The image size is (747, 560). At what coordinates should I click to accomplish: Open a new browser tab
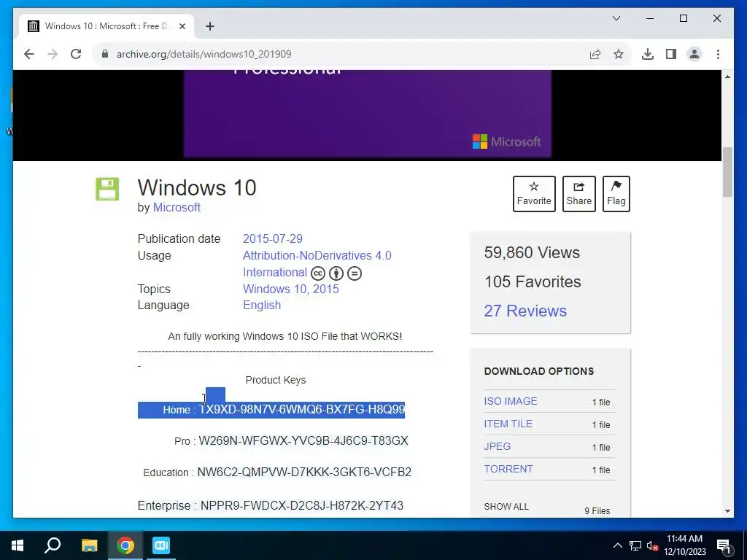coord(209,26)
